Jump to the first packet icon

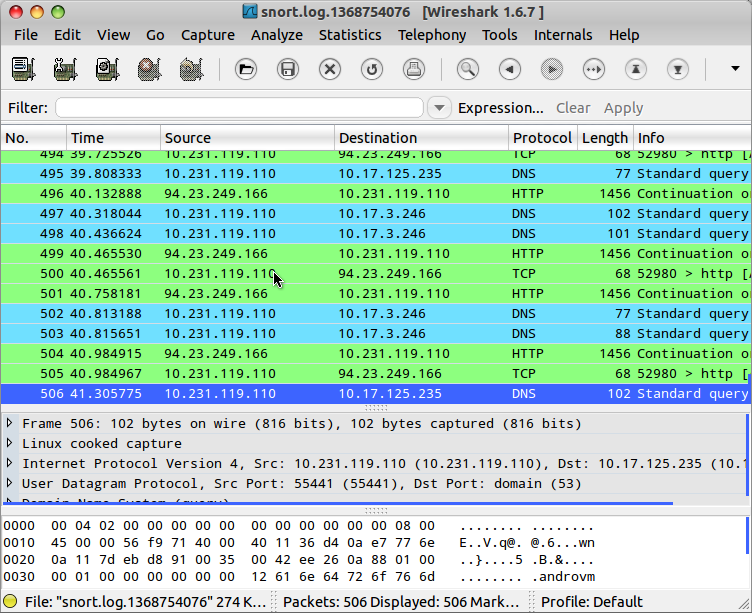coord(636,70)
